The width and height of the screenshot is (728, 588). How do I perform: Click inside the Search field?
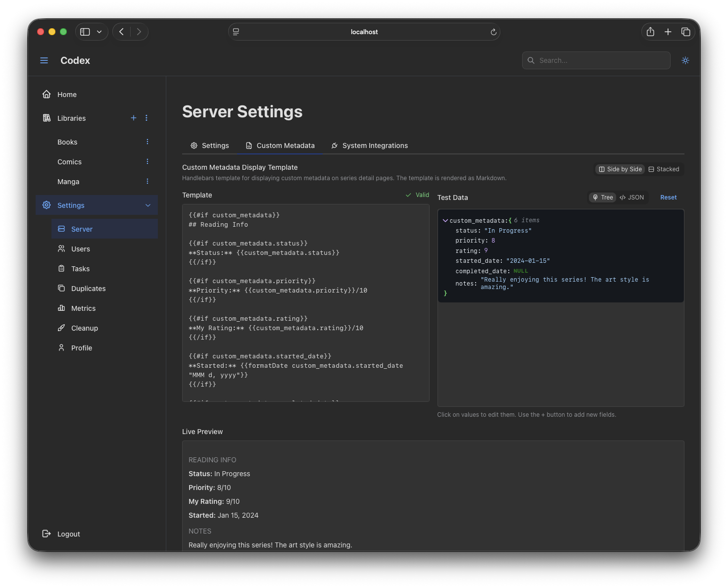(x=596, y=60)
